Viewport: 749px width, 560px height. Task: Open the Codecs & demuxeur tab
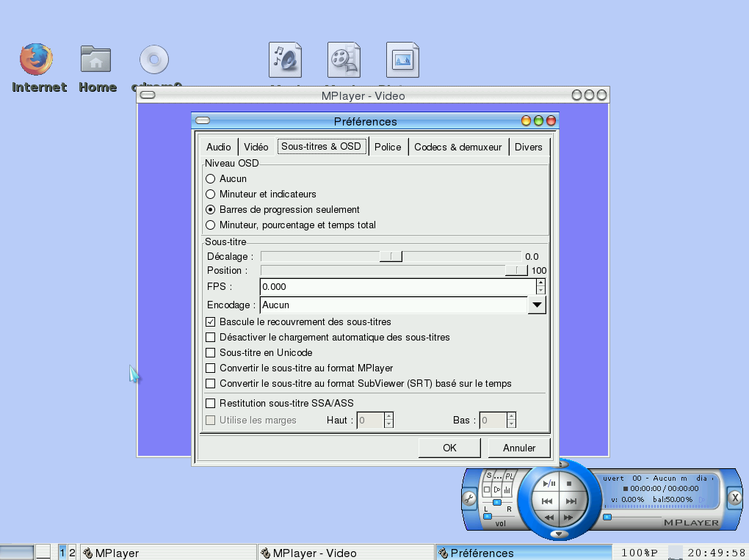coord(458,147)
